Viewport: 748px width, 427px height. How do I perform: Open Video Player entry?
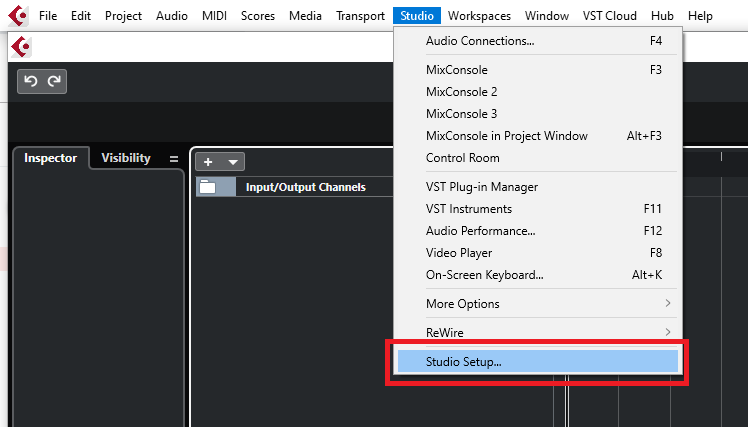click(538, 253)
